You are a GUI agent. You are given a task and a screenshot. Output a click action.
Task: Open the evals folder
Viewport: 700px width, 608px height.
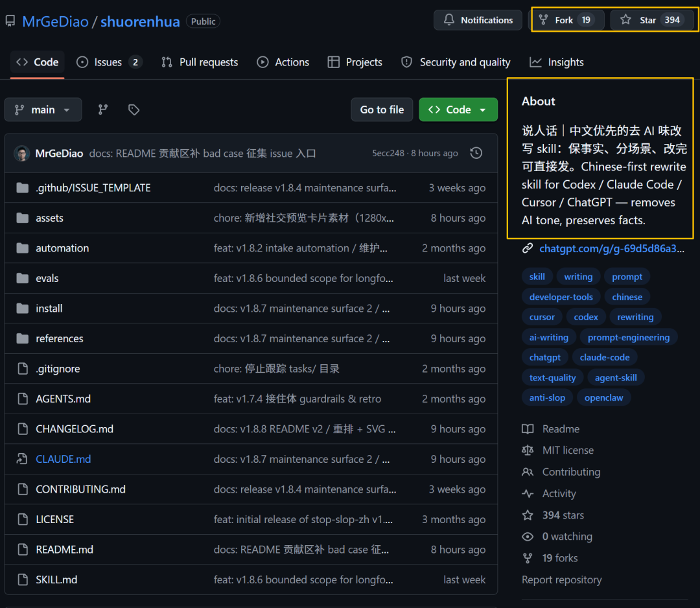pyautogui.click(x=47, y=278)
